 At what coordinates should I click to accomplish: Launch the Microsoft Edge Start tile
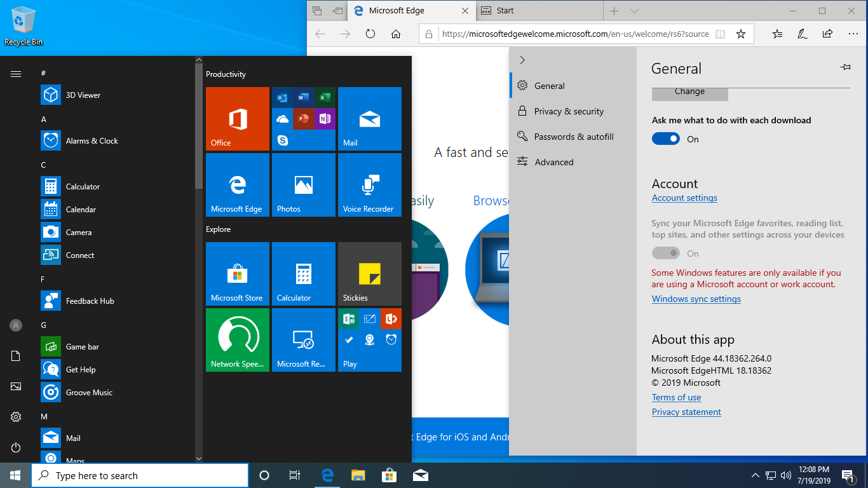(238, 185)
